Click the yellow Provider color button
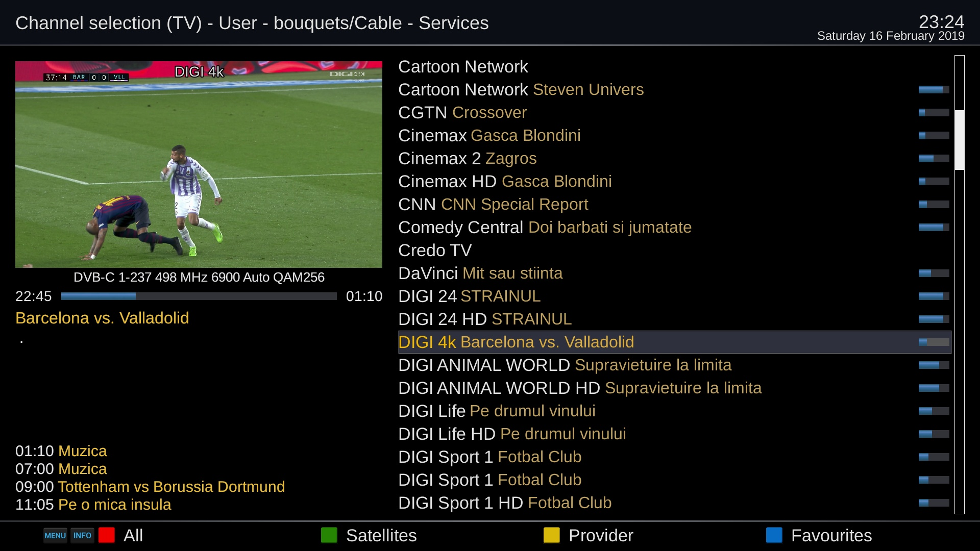980x551 pixels. pyautogui.click(x=552, y=535)
